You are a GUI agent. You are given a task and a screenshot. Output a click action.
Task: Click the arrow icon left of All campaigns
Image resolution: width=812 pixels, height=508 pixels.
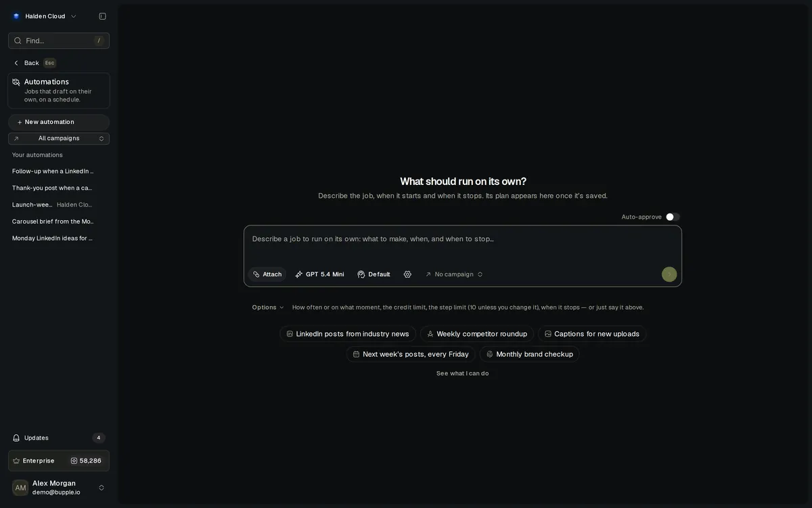click(x=16, y=138)
